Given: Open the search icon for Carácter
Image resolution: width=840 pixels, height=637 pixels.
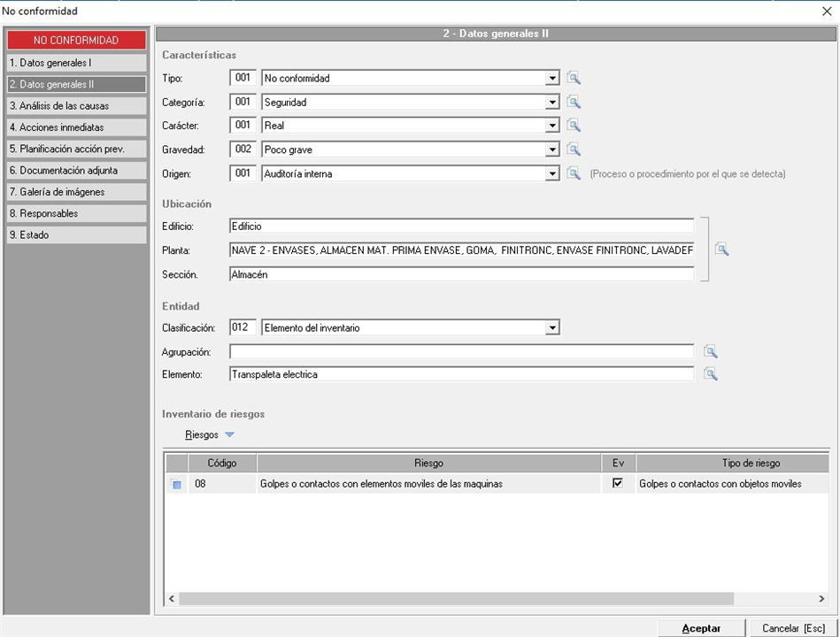Looking at the screenshot, I should (574, 126).
